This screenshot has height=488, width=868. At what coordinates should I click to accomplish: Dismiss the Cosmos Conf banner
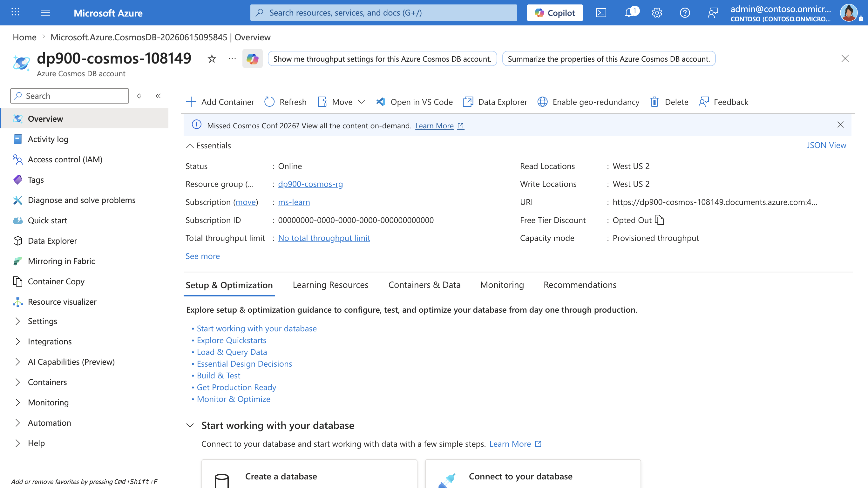[x=840, y=125]
